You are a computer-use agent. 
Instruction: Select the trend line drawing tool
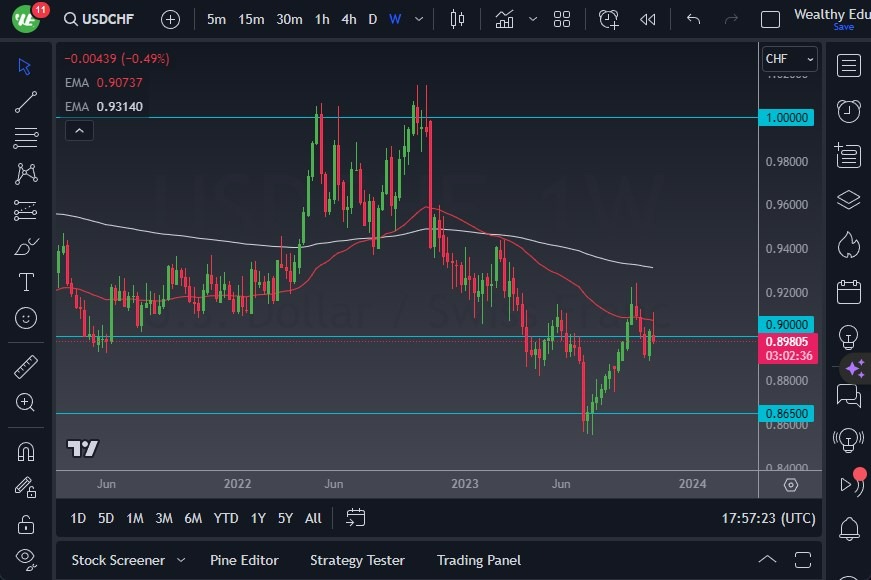pyautogui.click(x=25, y=102)
